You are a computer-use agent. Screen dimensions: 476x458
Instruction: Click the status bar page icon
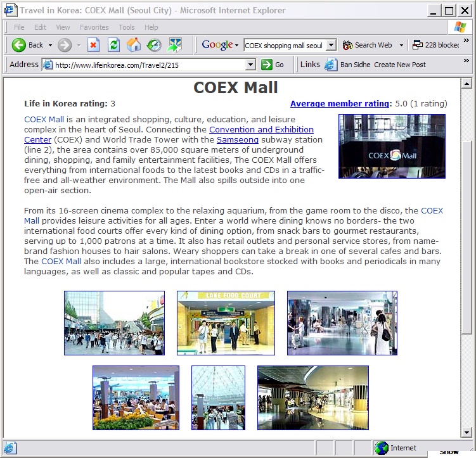pos(10,448)
